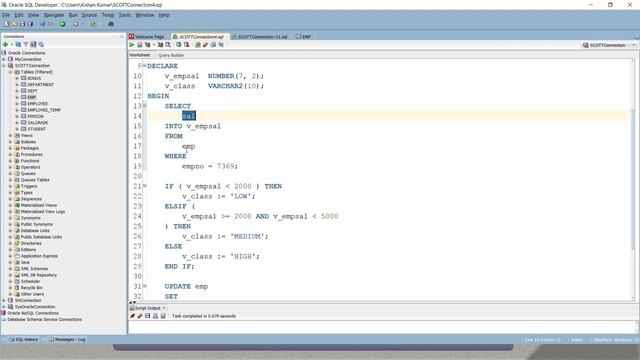Select the DEPARTMENT table in tree

(x=40, y=84)
